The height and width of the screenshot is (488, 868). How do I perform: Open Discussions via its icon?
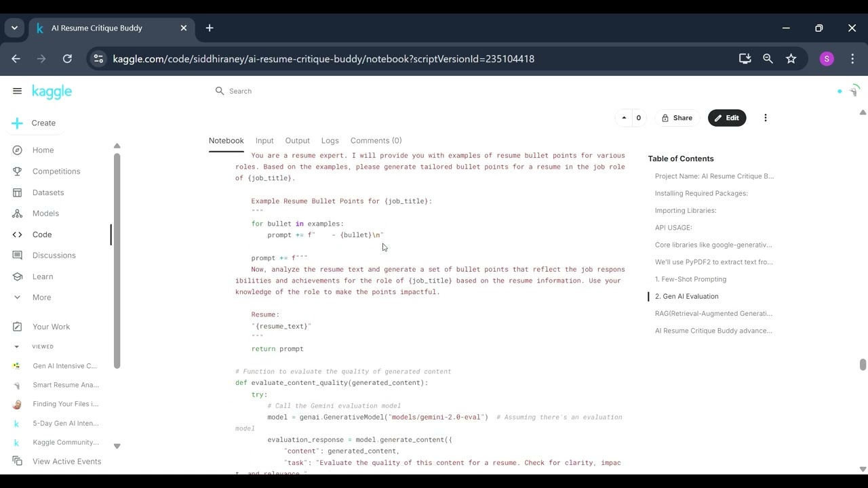click(x=18, y=256)
